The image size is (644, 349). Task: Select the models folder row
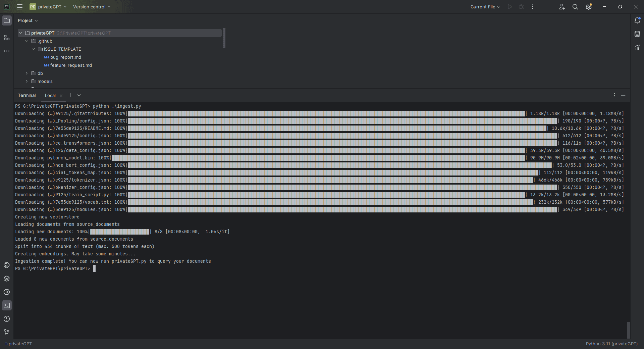[119, 81]
